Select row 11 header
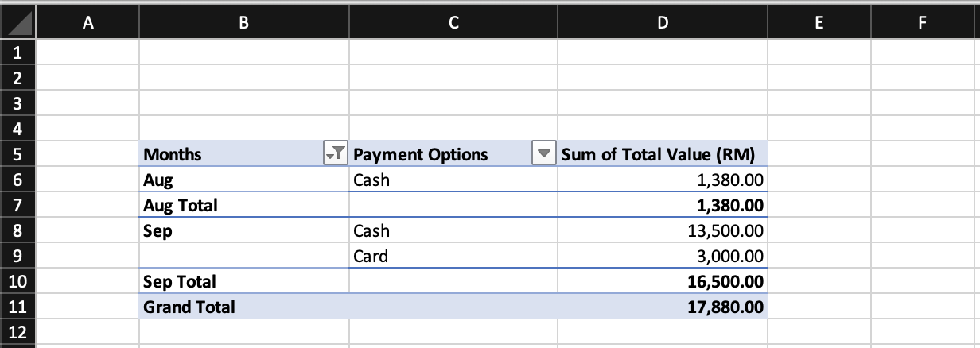 click(x=17, y=307)
